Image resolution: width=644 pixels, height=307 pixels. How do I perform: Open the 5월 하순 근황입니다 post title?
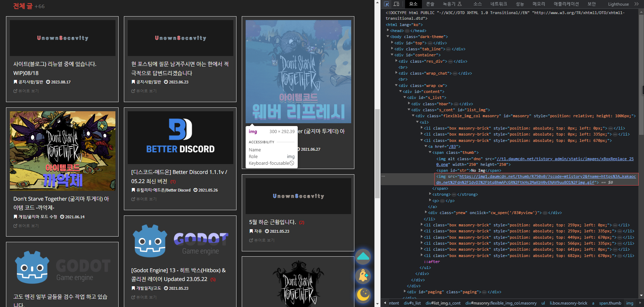[x=272, y=222]
